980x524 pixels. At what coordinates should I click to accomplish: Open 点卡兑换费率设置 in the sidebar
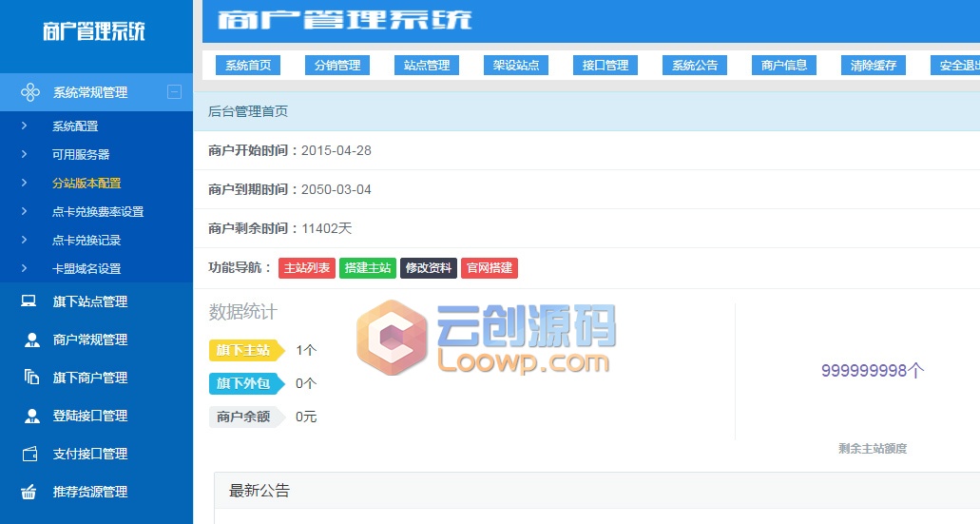(x=98, y=212)
